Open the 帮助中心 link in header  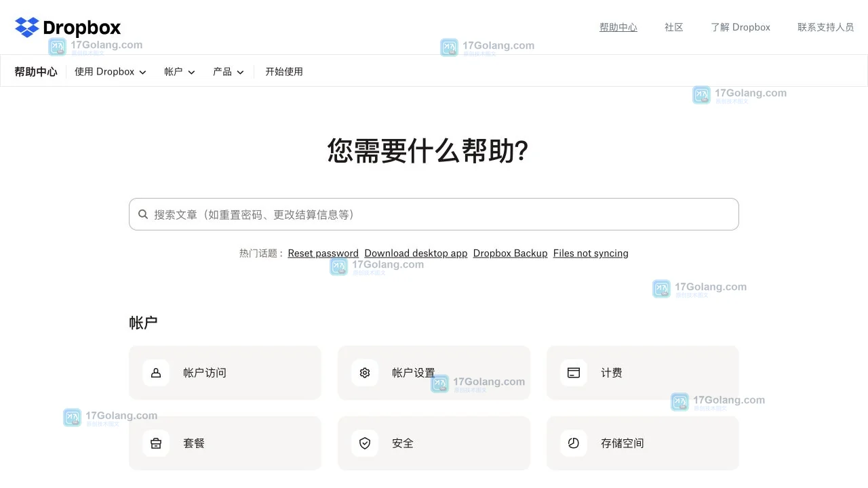pos(618,27)
